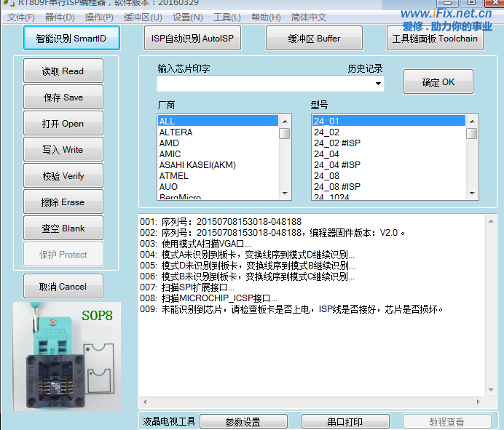Viewport: 504px width, 430px height.
Task: Click the 写入 Write button
Action: coord(63,149)
